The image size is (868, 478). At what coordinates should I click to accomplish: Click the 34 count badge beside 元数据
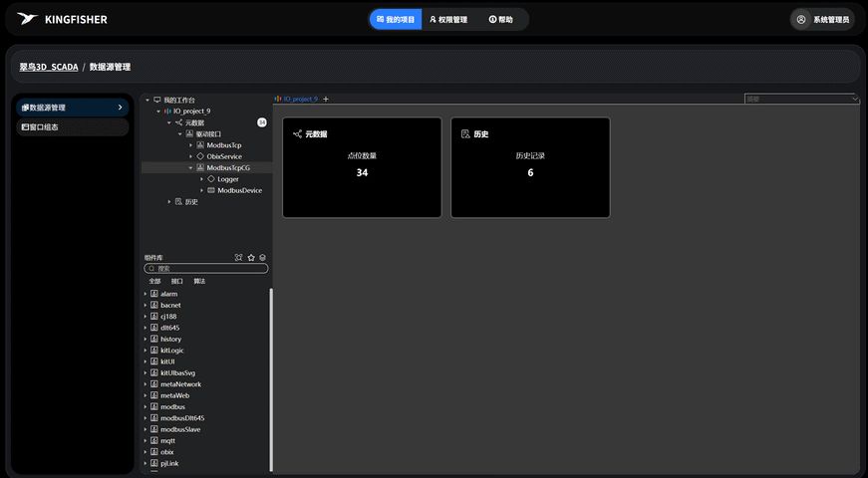pos(262,122)
